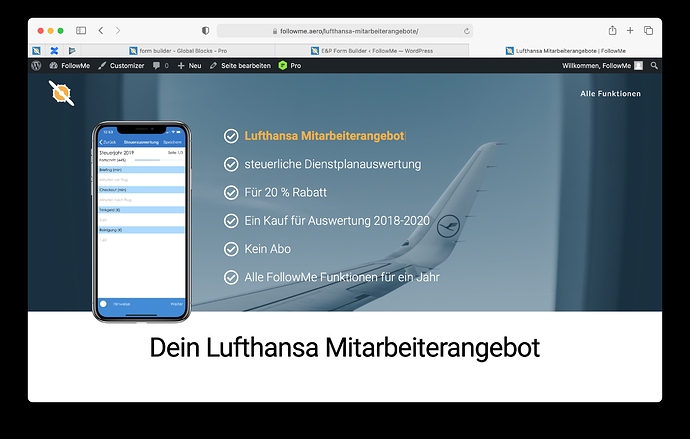
Task: Open the Safari share menu
Action: tap(612, 30)
